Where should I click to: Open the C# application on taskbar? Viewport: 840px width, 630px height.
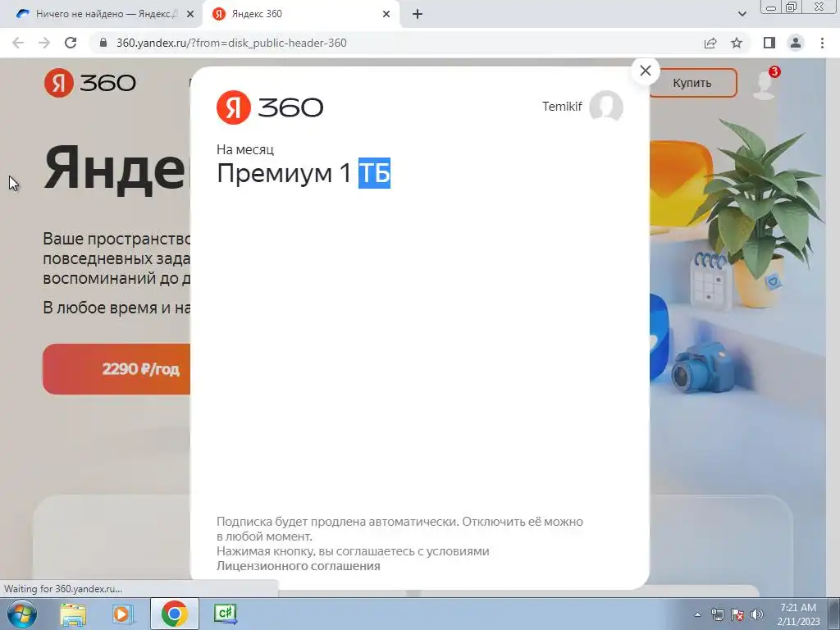coord(225,614)
